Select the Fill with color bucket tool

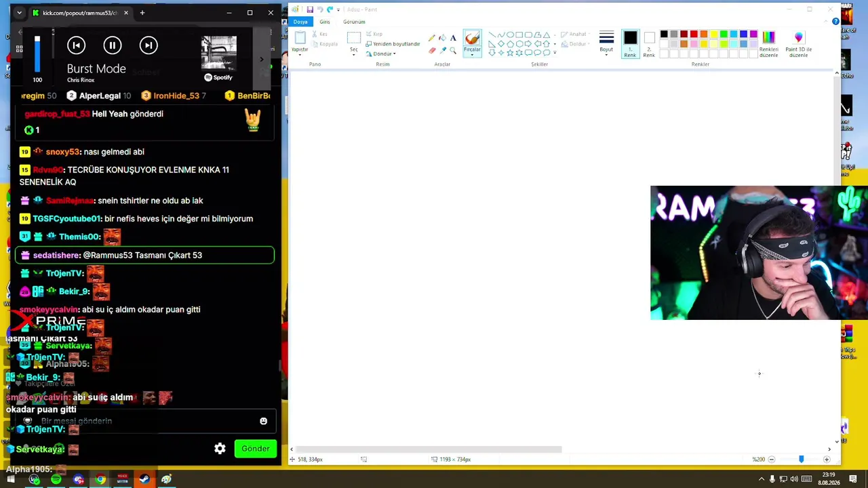(x=442, y=38)
